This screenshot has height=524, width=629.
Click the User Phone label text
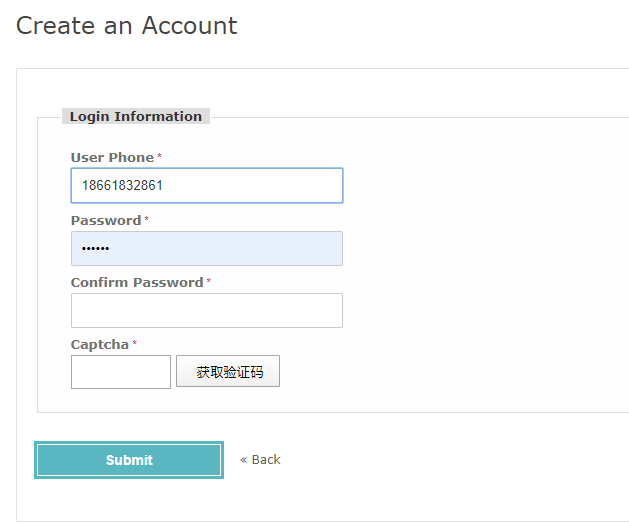pos(112,157)
